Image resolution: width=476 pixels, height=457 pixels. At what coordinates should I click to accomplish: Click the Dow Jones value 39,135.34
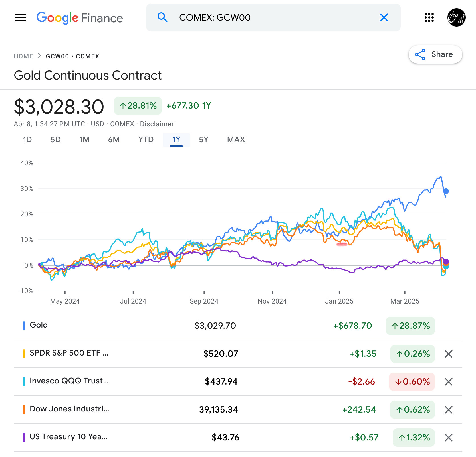[x=219, y=409]
